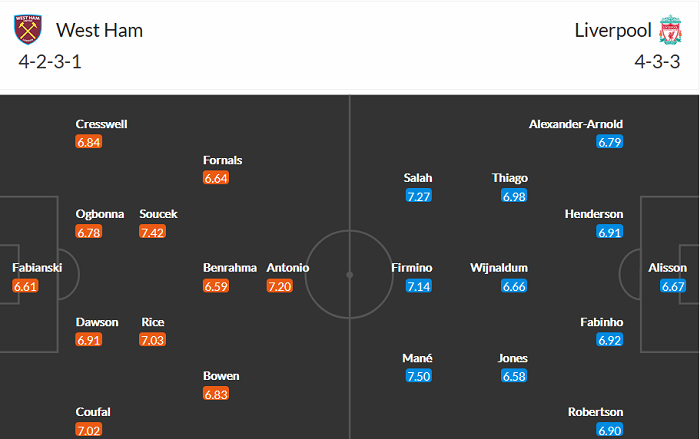
Task: Open Alisson's player name
Action: pos(668,268)
